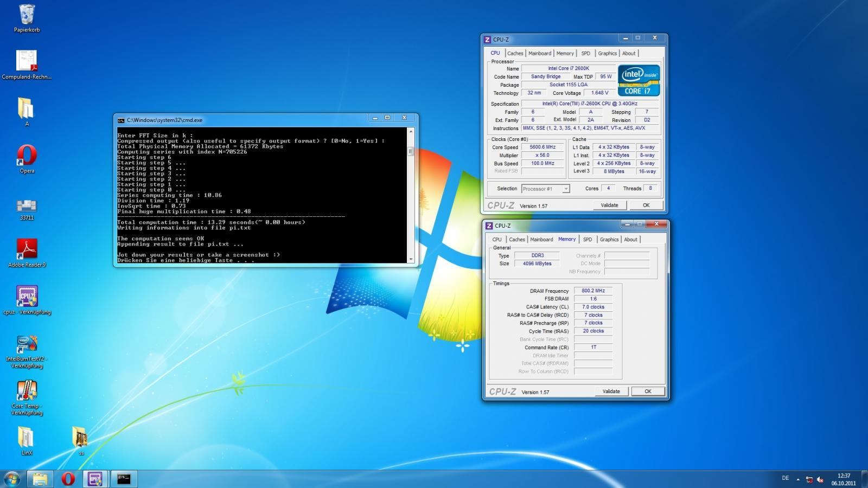Switch to SPD tab in upper CPU-Z

[585, 53]
